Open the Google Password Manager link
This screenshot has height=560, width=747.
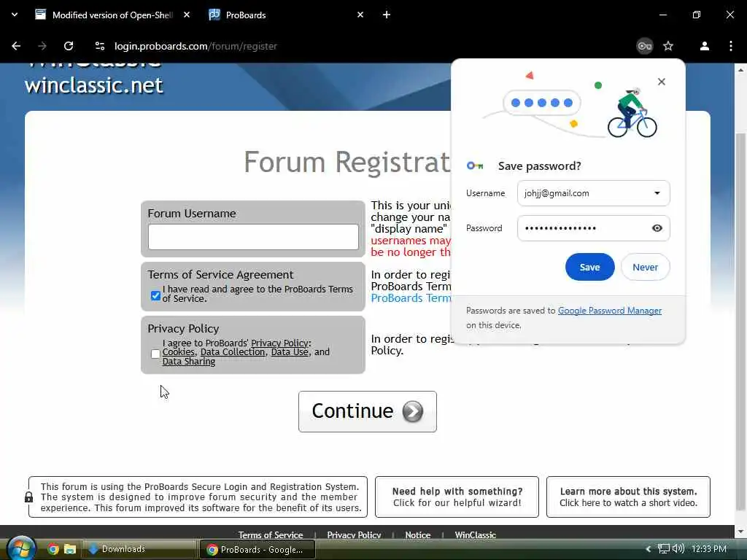[609, 311]
